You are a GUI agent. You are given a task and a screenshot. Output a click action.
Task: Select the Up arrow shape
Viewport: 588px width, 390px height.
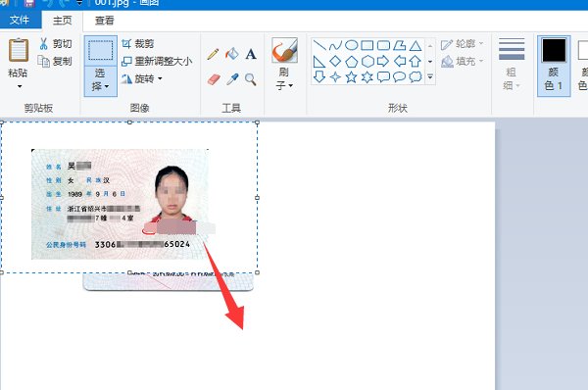pos(416,61)
